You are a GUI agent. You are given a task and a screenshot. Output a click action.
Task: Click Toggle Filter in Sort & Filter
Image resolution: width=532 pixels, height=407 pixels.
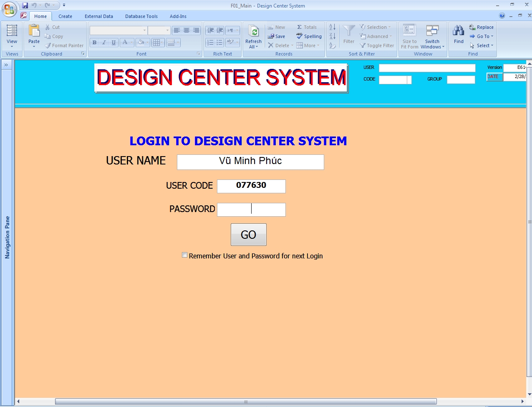click(x=377, y=46)
